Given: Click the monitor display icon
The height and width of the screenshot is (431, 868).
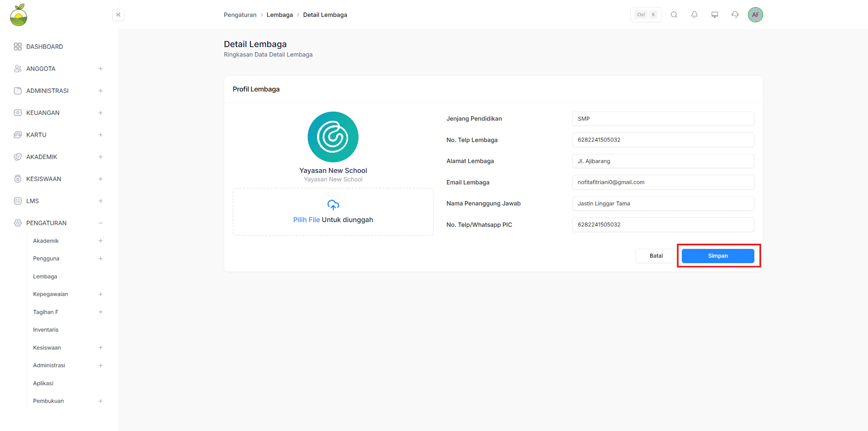Looking at the screenshot, I should pos(714,14).
